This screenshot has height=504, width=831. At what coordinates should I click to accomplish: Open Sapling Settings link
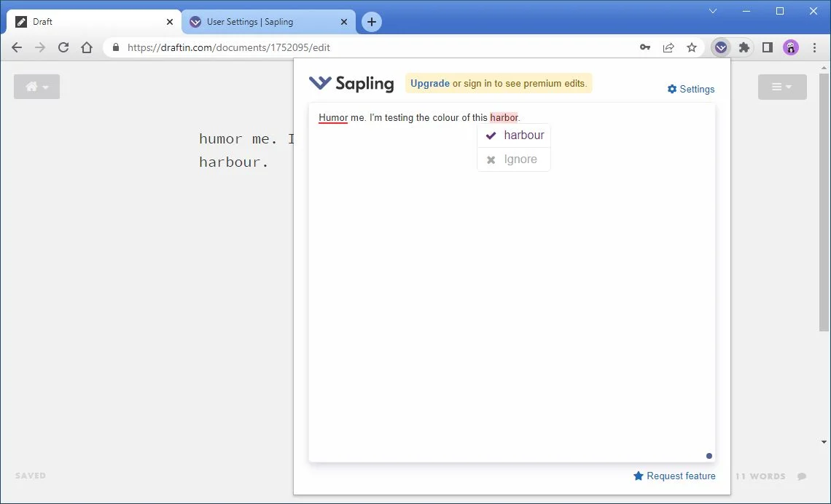tap(691, 89)
